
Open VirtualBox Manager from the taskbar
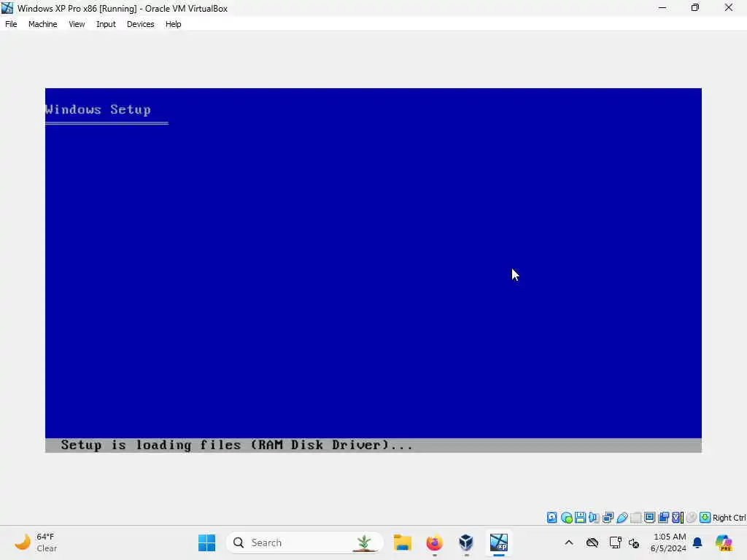466,542
